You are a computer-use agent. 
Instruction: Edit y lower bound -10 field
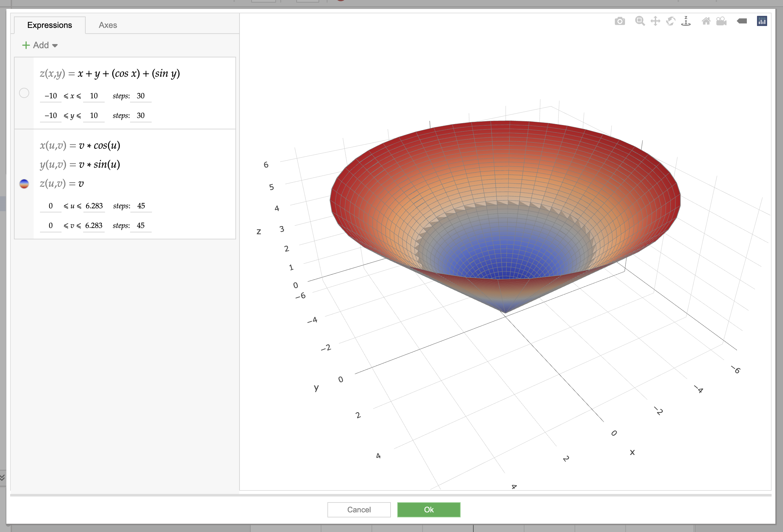(x=50, y=115)
